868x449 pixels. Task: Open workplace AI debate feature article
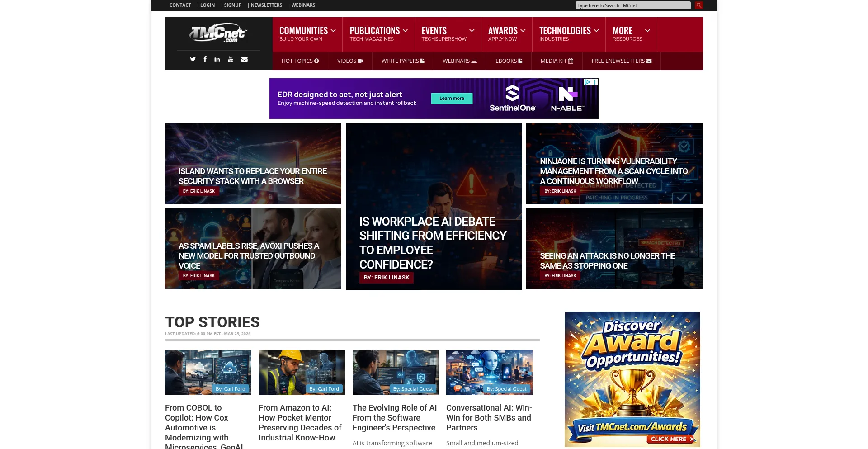434,207
